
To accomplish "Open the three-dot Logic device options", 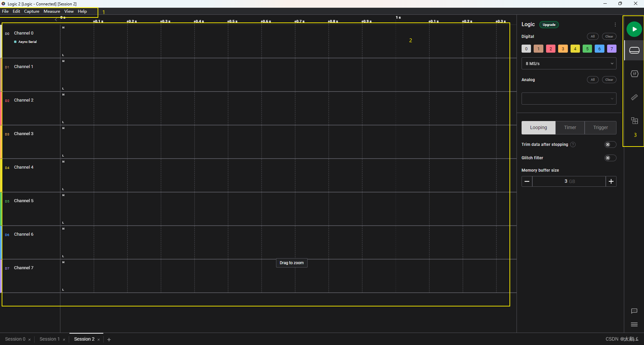I will [x=615, y=24].
